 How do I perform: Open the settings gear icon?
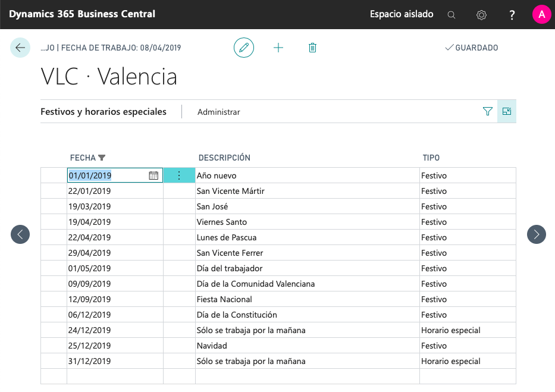coord(482,15)
